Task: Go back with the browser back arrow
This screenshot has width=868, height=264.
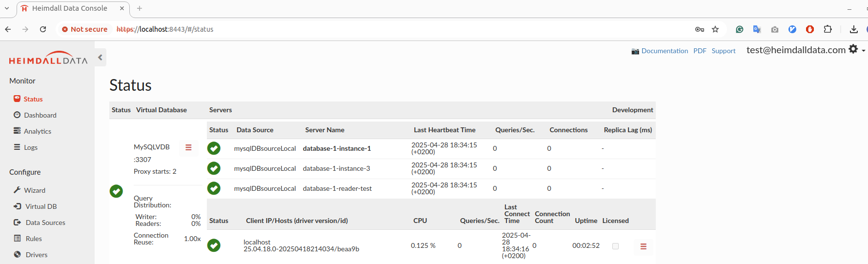Action: coord(8,29)
